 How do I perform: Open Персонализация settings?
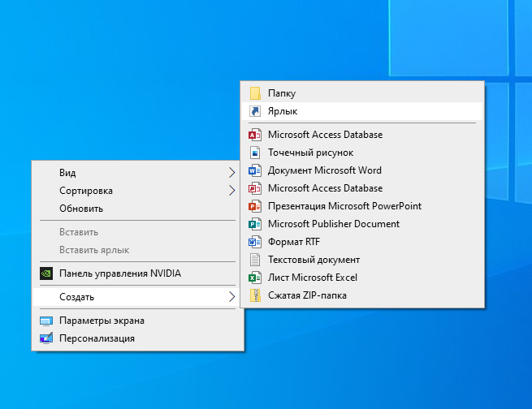137,338
